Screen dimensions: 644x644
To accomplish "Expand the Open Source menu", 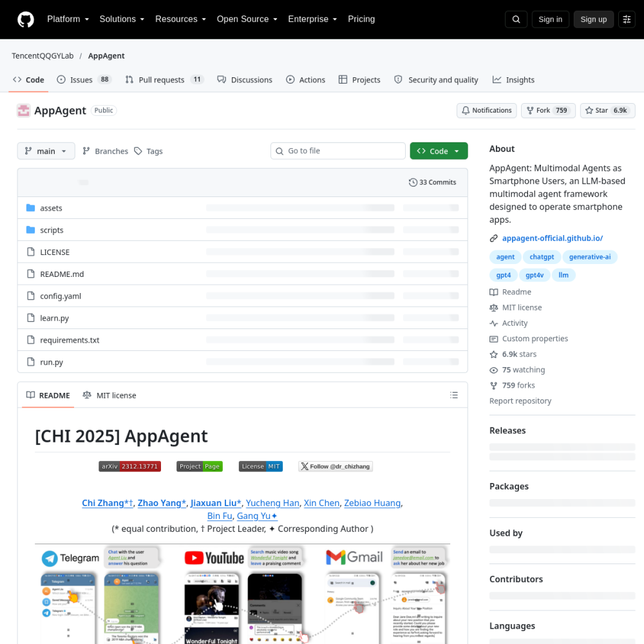I will (247, 19).
